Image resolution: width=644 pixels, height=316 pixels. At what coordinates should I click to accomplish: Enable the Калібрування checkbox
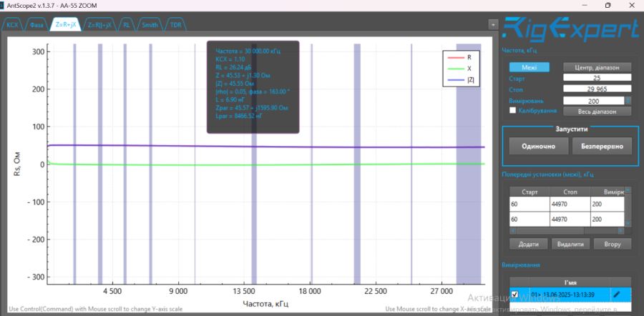512,112
